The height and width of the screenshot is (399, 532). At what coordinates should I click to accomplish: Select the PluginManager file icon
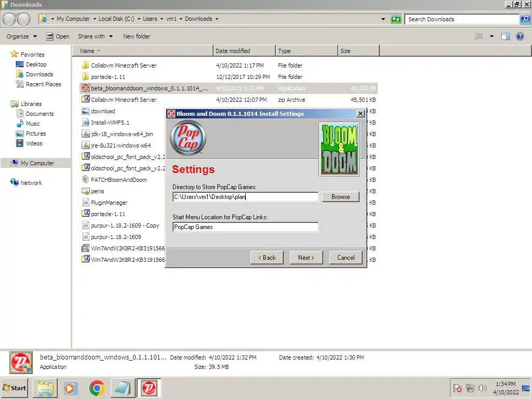(x=86, y=203)
